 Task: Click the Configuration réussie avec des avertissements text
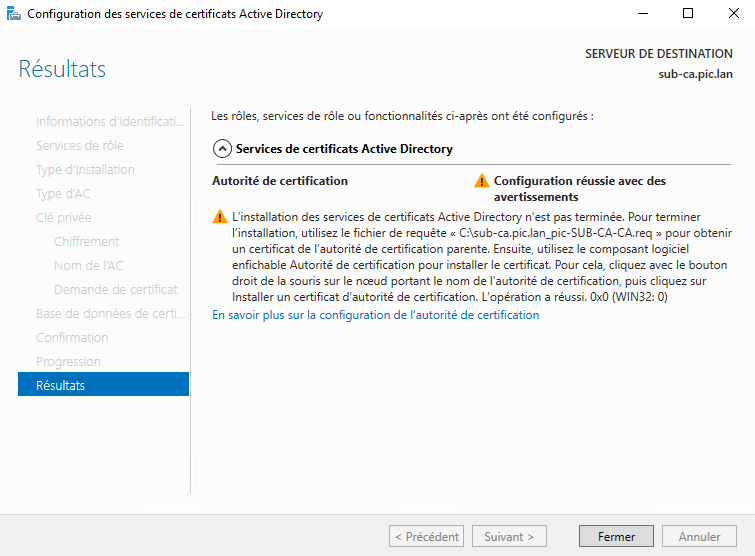pyautogui.click(x=580, y=189)
